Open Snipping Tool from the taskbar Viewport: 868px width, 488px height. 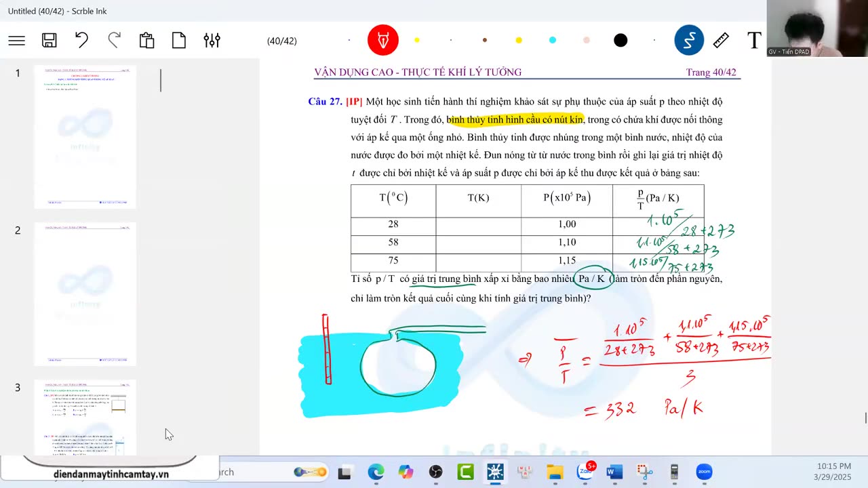tap(644, 472)
